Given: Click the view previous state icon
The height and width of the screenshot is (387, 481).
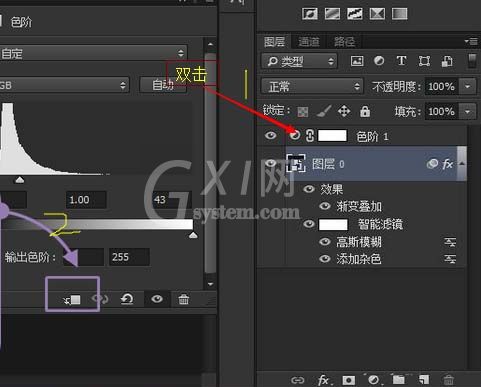Looking at the screenshot, I should coord(100,299).
